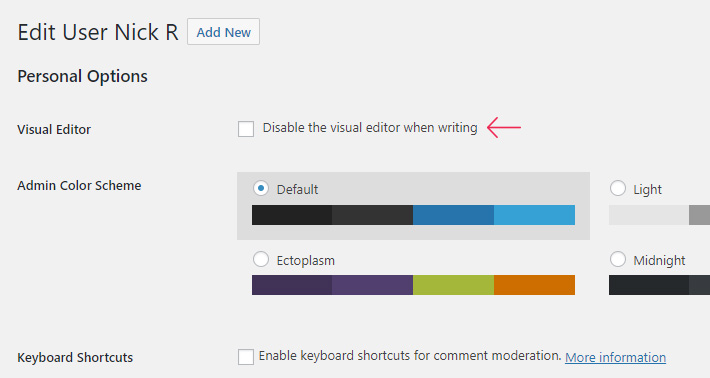Image resolution: width=710 pixels, height=378 pixels.
Task: Click the light blue Default scheme swatch
Action: click(x=534, y=215)
